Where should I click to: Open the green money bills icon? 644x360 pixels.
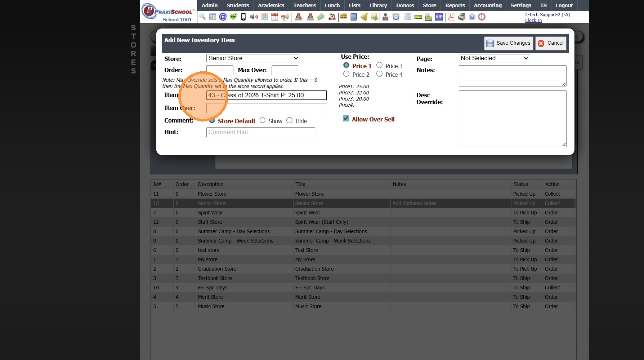coord(321,17)
